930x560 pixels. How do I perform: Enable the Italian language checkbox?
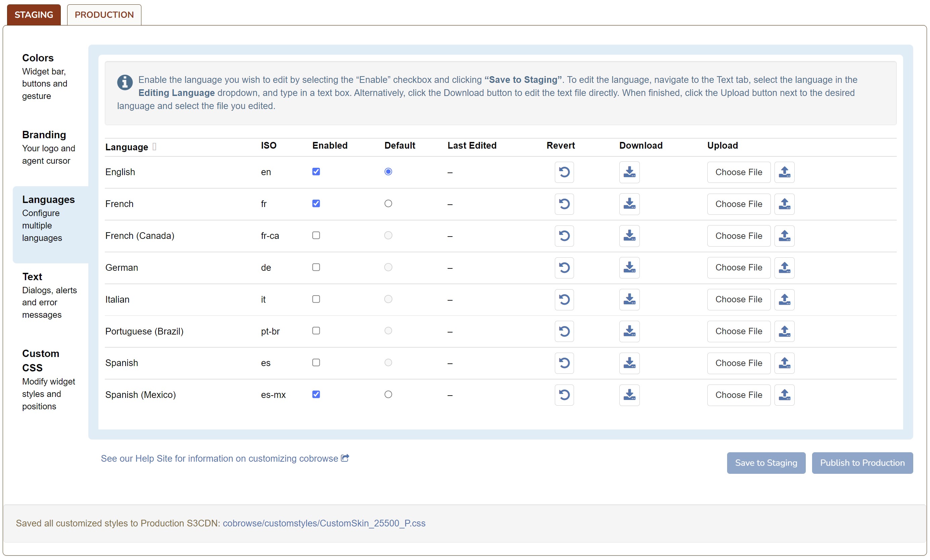pyautogui.click(x=316, y=299)
